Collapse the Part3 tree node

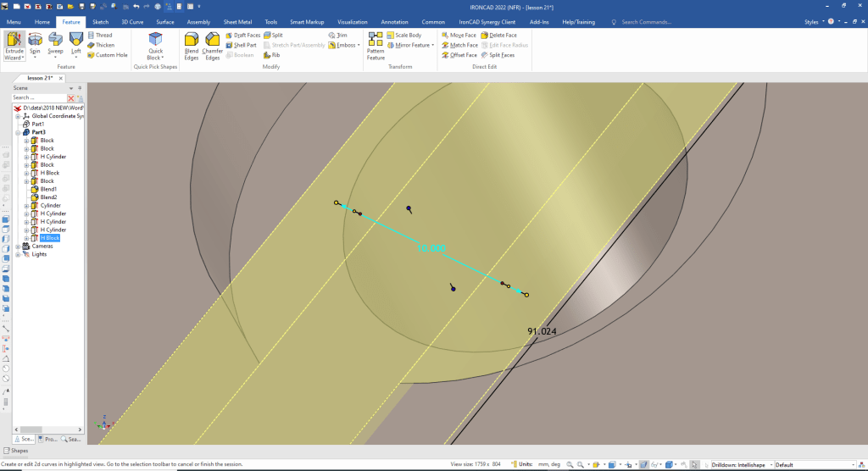[x=18, y=132]
